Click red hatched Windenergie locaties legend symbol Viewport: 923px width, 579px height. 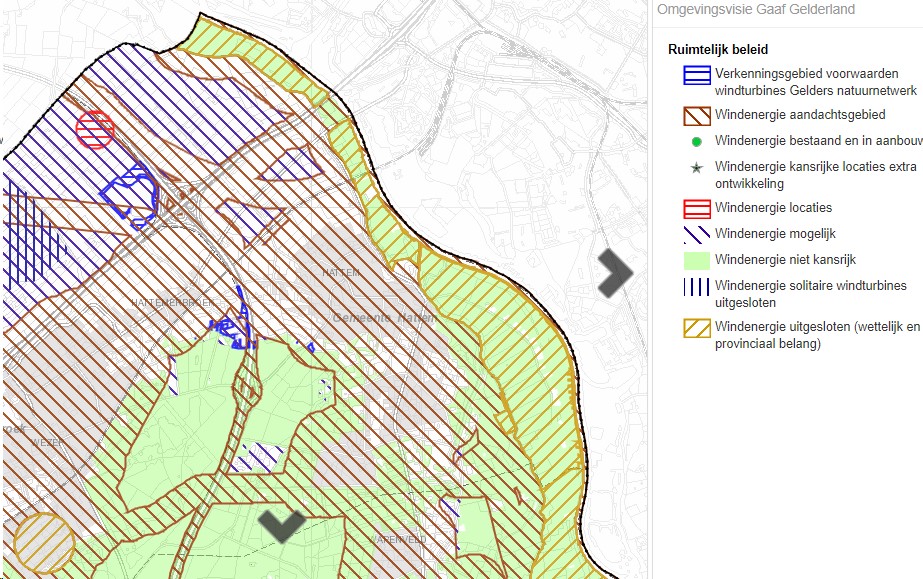(697, 208)
